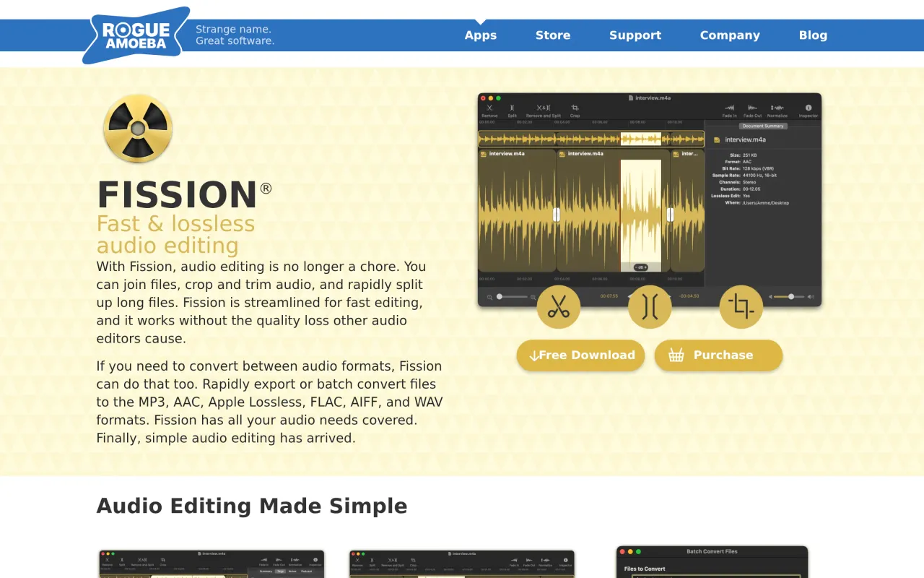The image size is (924, 578).
Task: Open the middle bottom screenshot thumbnail
Action: point(462,564)
